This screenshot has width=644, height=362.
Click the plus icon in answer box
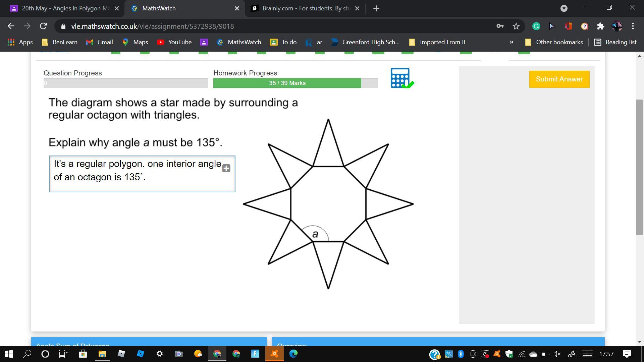pyautogui.click(x=226, y=168)
